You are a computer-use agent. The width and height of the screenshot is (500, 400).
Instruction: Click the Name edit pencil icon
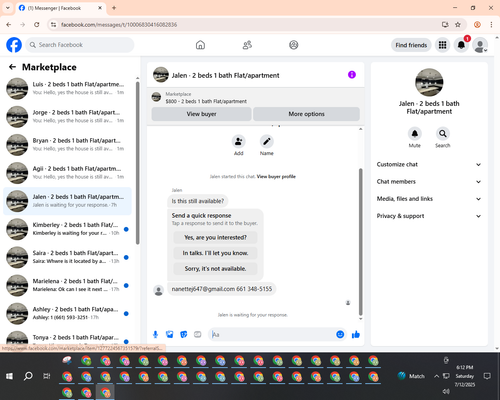coord(267,142)
